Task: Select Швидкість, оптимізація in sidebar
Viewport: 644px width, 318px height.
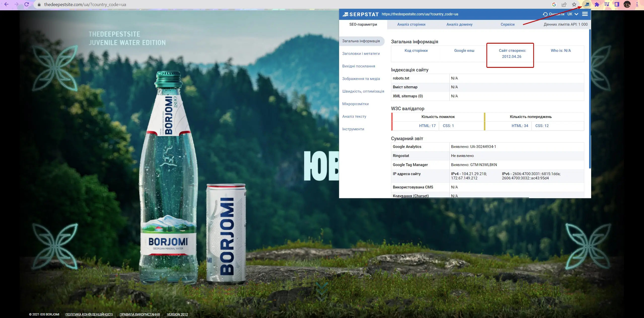Action: tap(363, 91)
